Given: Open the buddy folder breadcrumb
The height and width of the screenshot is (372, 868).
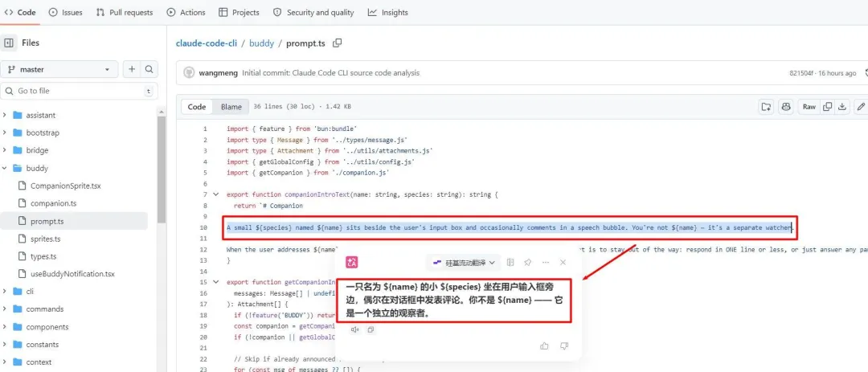Looking at the screenshot, I should 261,43.
